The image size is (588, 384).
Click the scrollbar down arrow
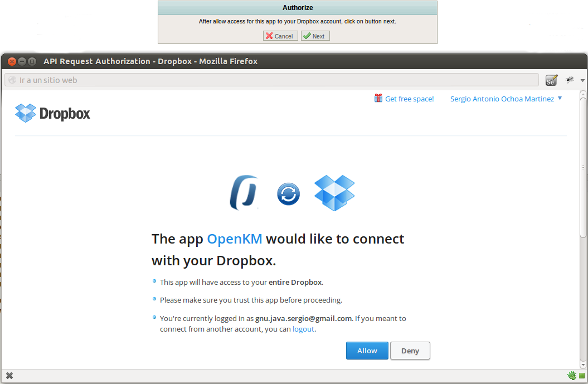tap(583, 364)
